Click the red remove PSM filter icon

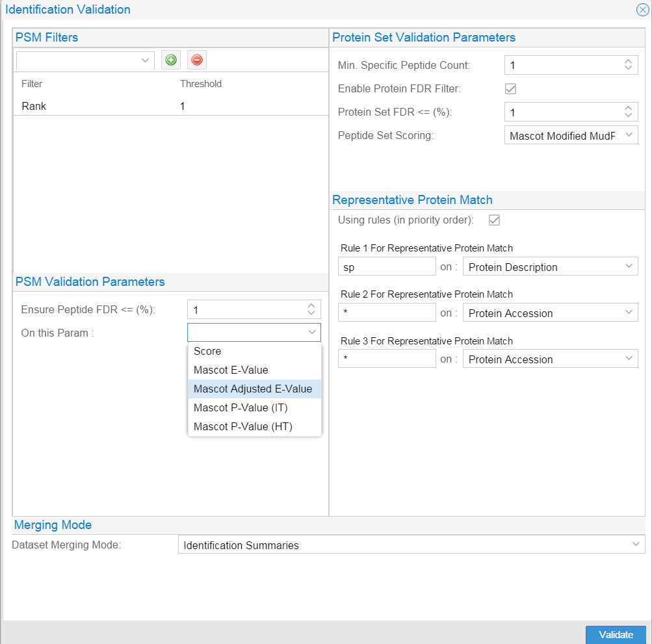click(197, 60)
